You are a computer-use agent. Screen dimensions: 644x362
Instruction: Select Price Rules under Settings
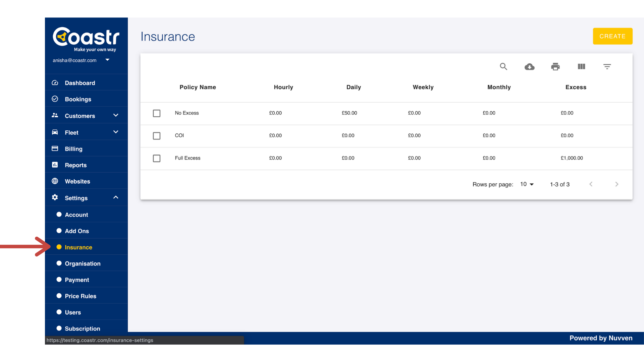click(x=80, y=296)
